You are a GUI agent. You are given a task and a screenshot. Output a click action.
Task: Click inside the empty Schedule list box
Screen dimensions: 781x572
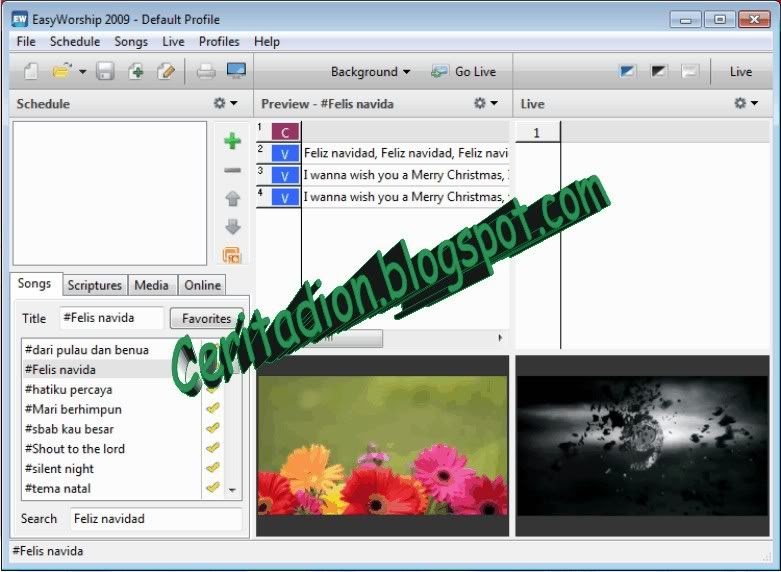110,193
